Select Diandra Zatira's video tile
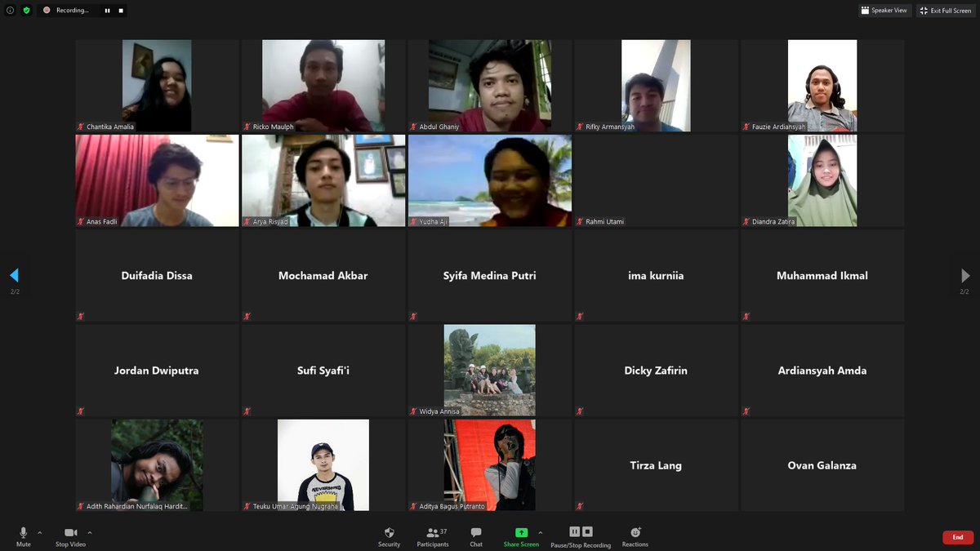Viewport: 980px width, 551px height. click(822, 180)
